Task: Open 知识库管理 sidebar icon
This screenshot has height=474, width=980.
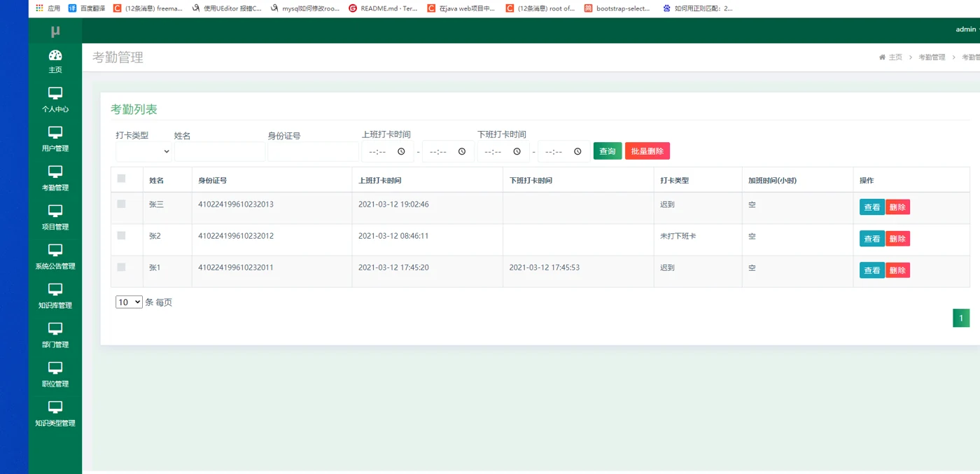Action: [55, 289]
